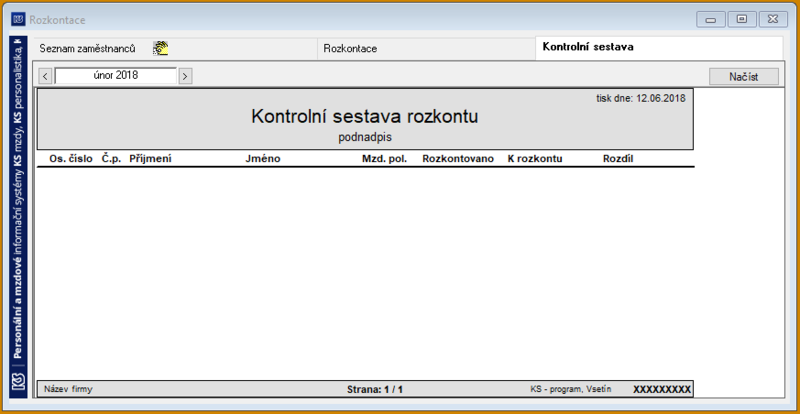Click the Strana: 1 / 1 page indicator
The image size is (800, 414).
point(375,389)
